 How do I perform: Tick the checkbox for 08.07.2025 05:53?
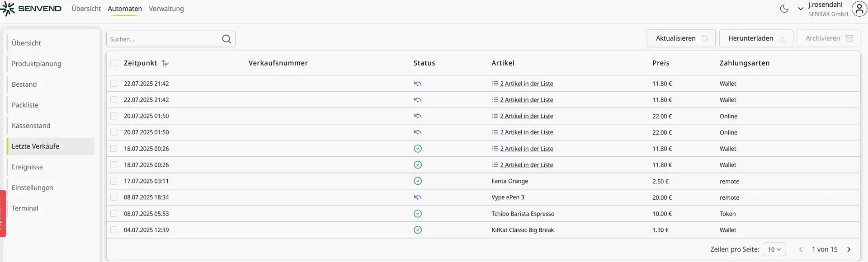pos(113,214)
